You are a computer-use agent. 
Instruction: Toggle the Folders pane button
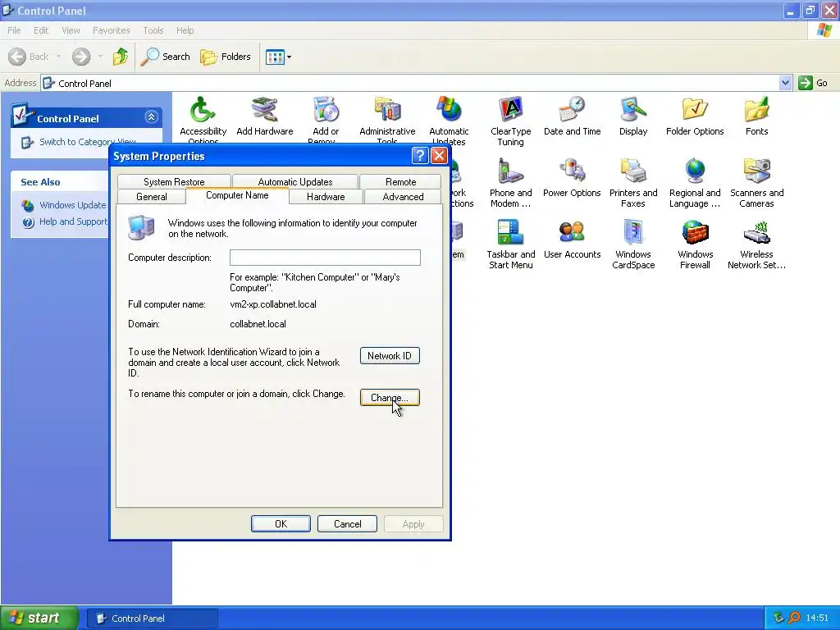[226, 57]
